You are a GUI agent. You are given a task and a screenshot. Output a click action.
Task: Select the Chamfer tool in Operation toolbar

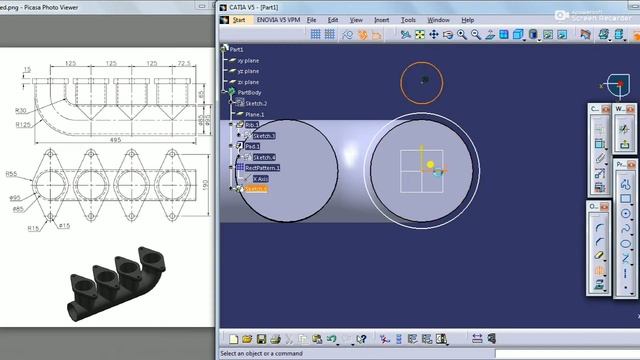coord(599,242)
